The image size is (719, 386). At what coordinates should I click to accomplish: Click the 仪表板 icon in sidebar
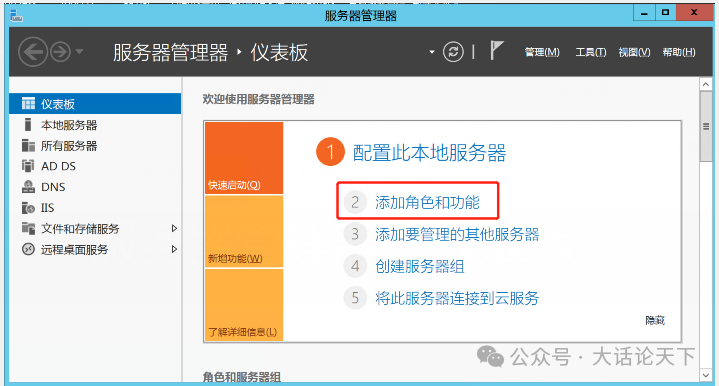click(x=28, y=104)
